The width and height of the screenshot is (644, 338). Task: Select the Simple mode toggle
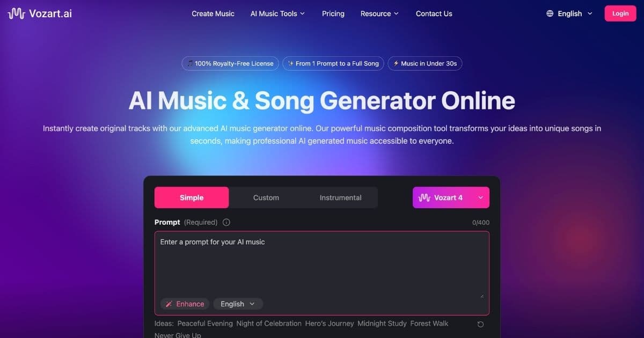pyautogui.click(x=192, y=197)
